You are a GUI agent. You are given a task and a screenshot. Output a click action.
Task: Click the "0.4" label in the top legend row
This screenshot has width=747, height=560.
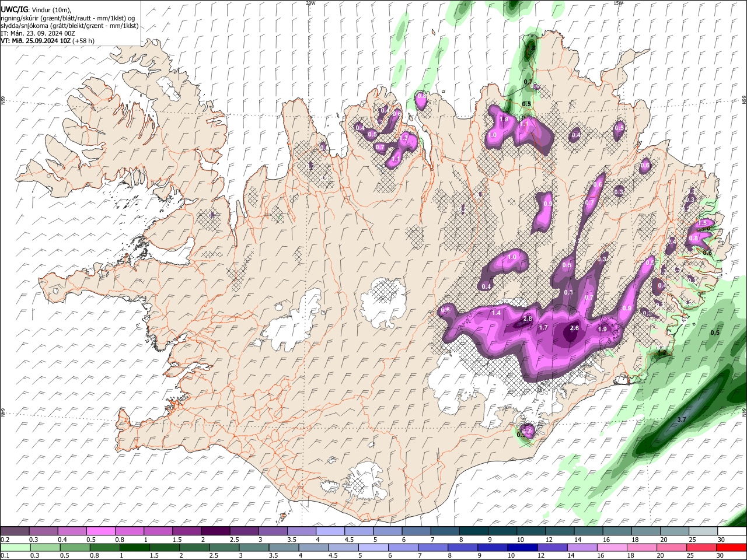click(x=62, y=540)
